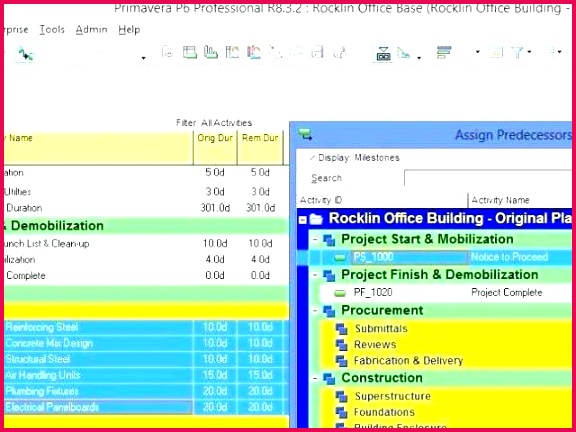The height and width of the screenshot is (432, 576).
Task: Click the chart-with-table icon left of the multicolored one
Action: pyautogui.click(x=232, y=52)
